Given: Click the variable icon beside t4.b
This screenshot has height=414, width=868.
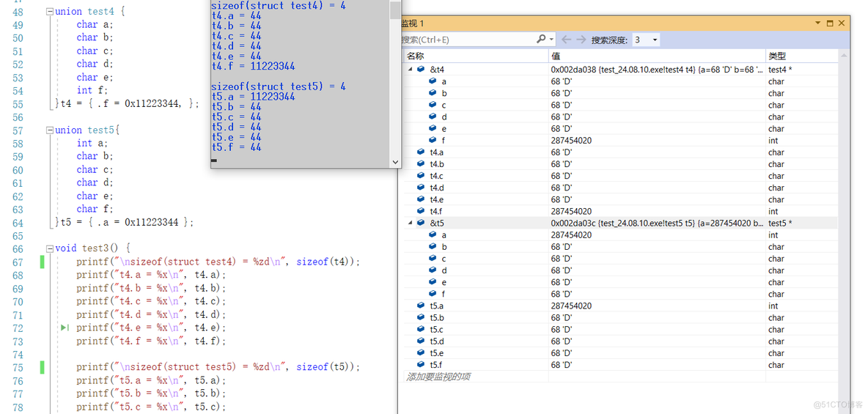Looking at the screenshot, I should pyautogui.click(x=421, y=164).
